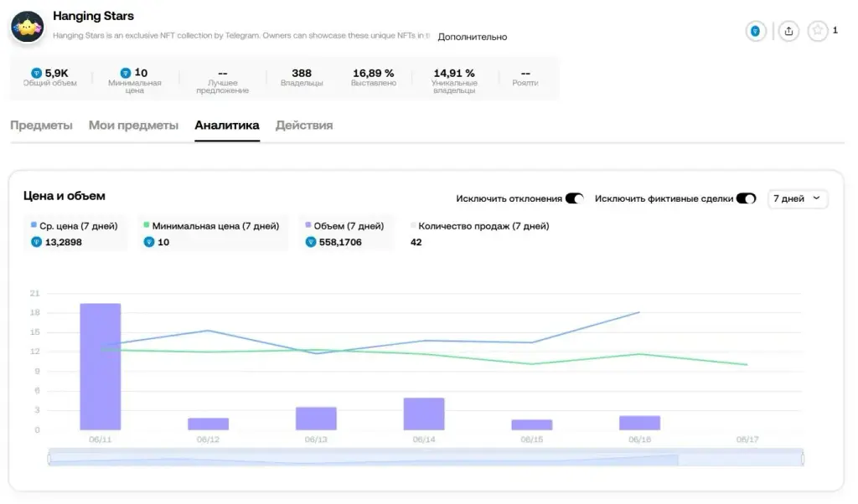The height and width of the screenshot is (504, 858).
Task: Click TON icon beside minimum price 10
Action: coord(126,73)
